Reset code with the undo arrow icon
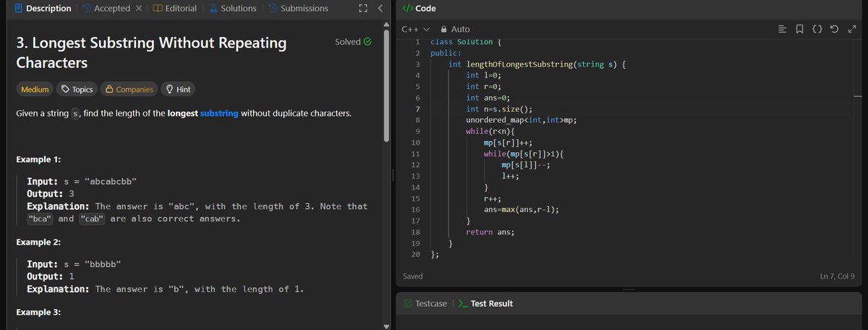Screen dimensions: 868x330 click(835, 29)
